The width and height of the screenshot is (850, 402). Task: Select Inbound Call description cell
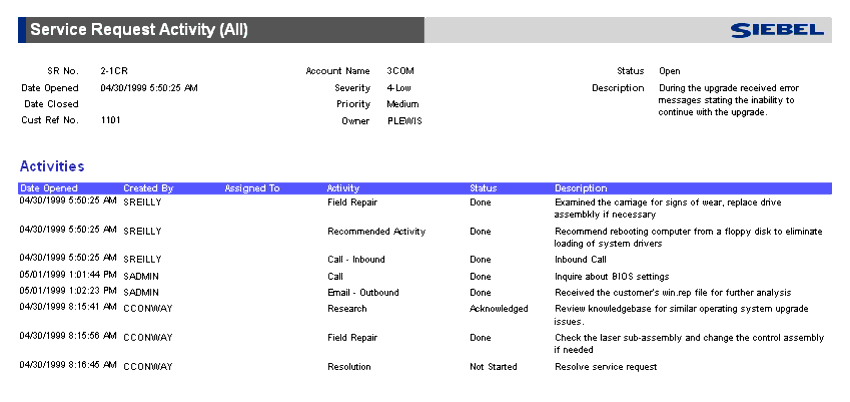581,260
